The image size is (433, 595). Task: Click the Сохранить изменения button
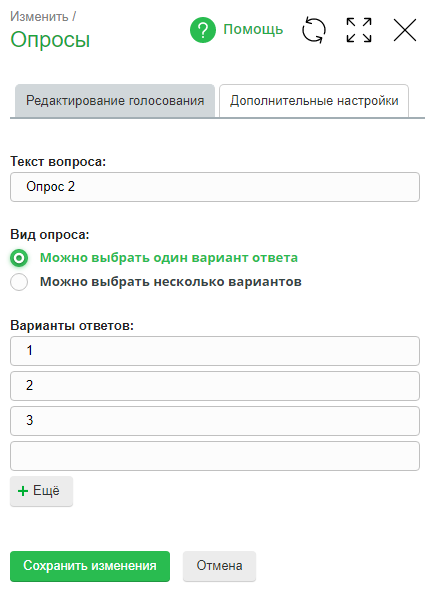click(90, 566)
